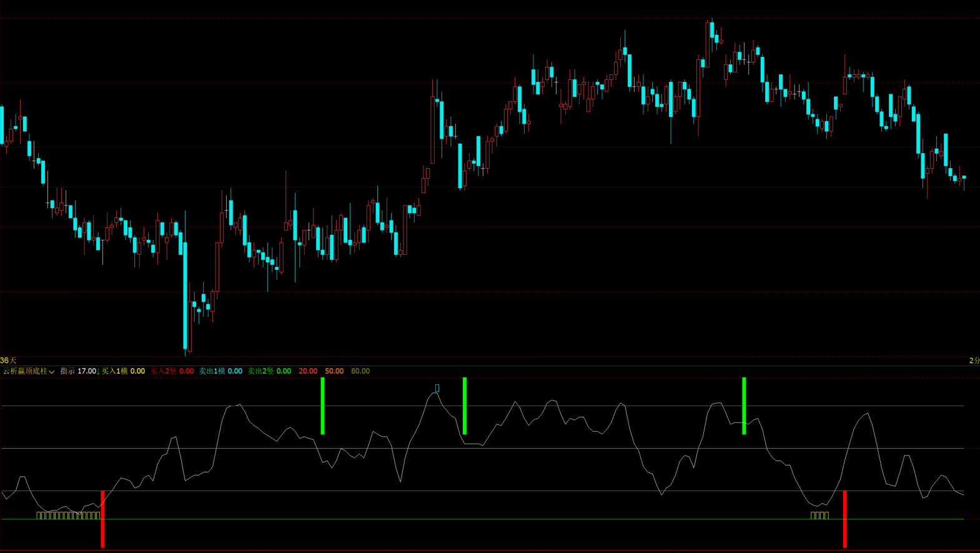Click the 卖出2竖 green legend label
The image size is (980, 553).
[269, 371]
